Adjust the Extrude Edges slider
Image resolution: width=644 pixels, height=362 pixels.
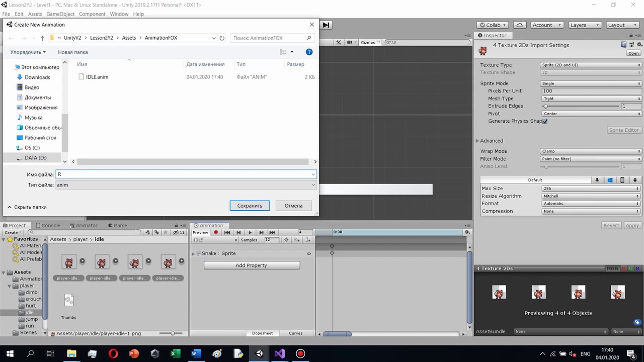click(x=581, y=106)
